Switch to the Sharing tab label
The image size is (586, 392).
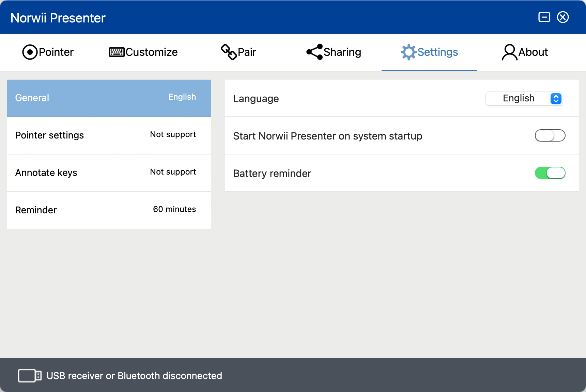342,52
